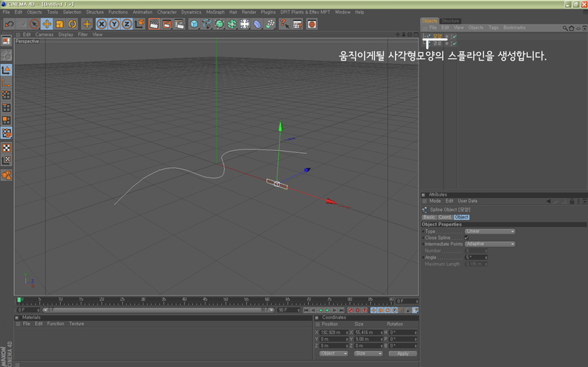Screen dimensions: 588x367
Task: Switch to Points mode in the left palette
Action: [x=6, y=95]
